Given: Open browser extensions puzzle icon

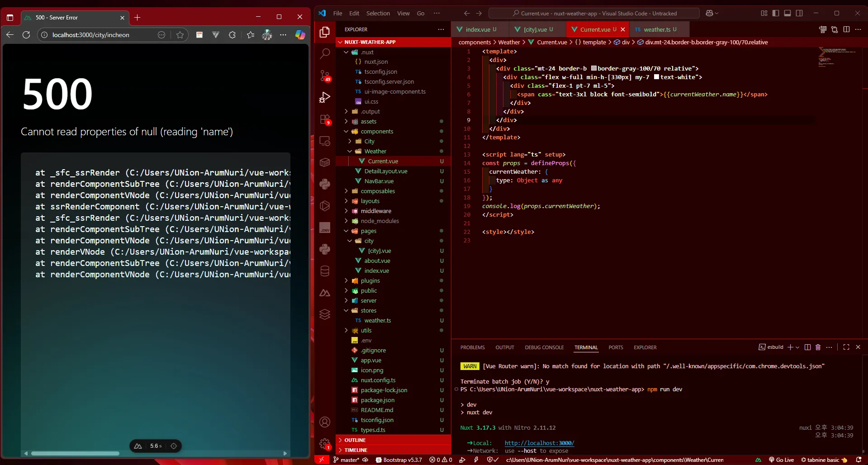Looking at the screenshot, I should [x=232, y=35].
